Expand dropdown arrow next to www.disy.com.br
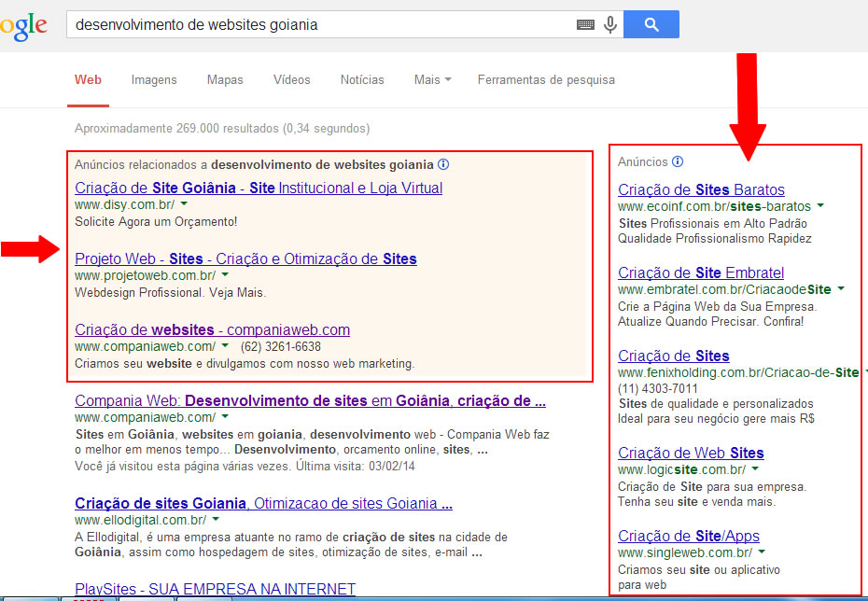This screenshot has width=868, height=601. (x=185, y=204)
